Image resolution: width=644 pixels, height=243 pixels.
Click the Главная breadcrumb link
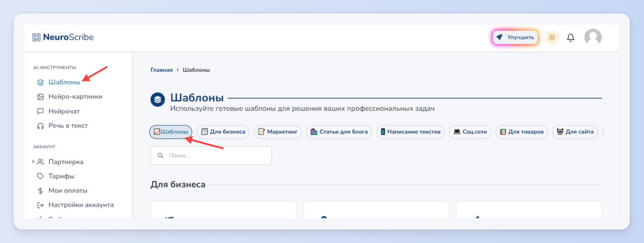coord(162,70)
